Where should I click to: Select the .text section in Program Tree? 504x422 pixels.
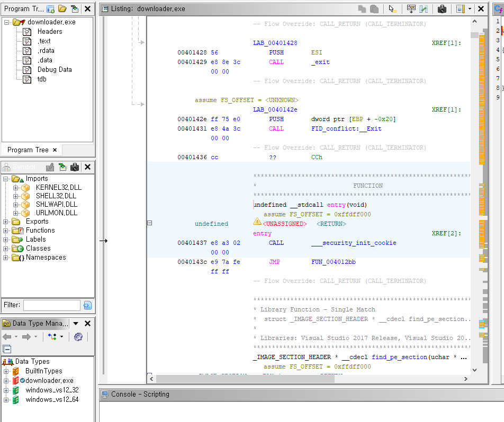(44, 41)
